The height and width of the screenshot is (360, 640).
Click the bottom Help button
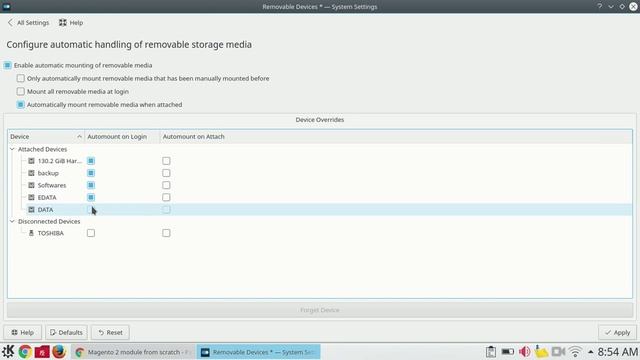click(22, 333)
